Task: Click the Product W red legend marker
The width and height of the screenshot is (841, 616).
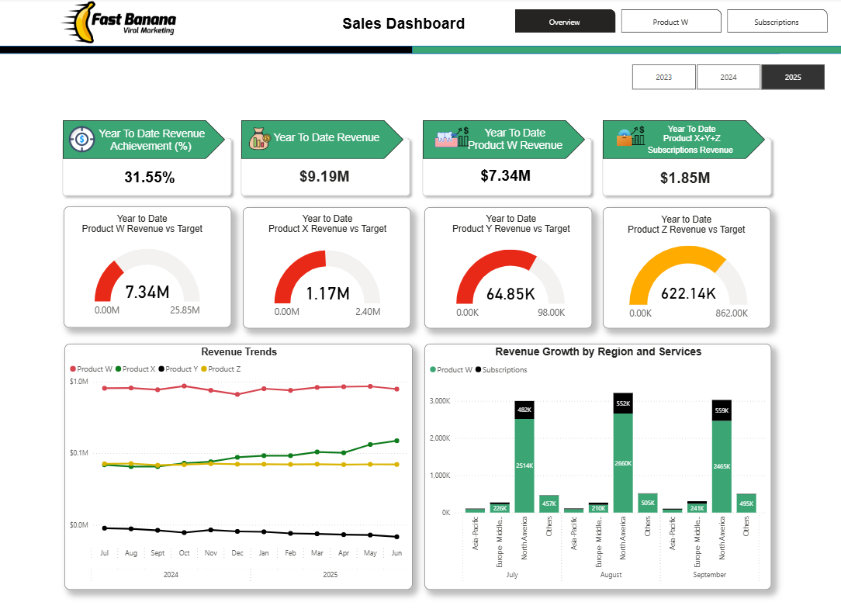Action: 74,369
